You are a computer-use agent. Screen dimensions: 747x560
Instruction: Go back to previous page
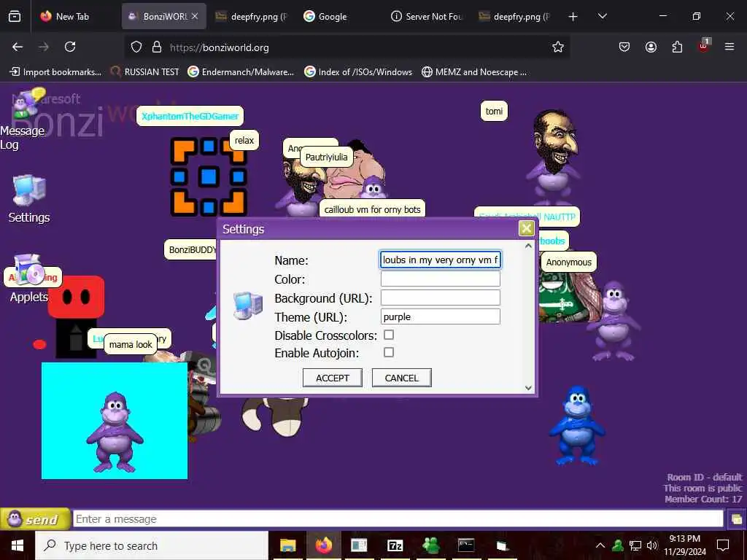[18, 47]
